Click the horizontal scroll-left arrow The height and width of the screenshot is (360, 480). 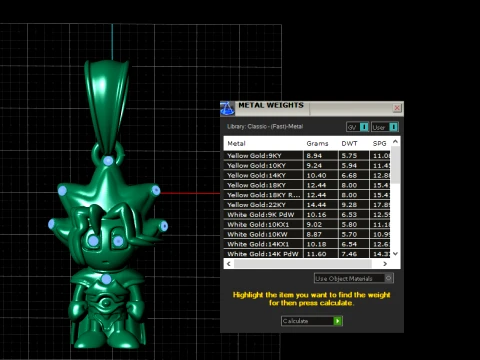tap(229, 264)
